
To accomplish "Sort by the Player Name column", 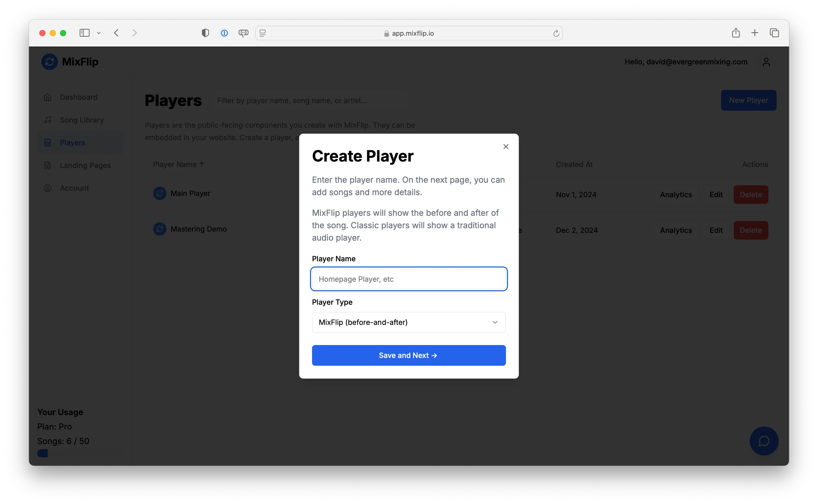I will pyautogui.click(x=179, y=164).
